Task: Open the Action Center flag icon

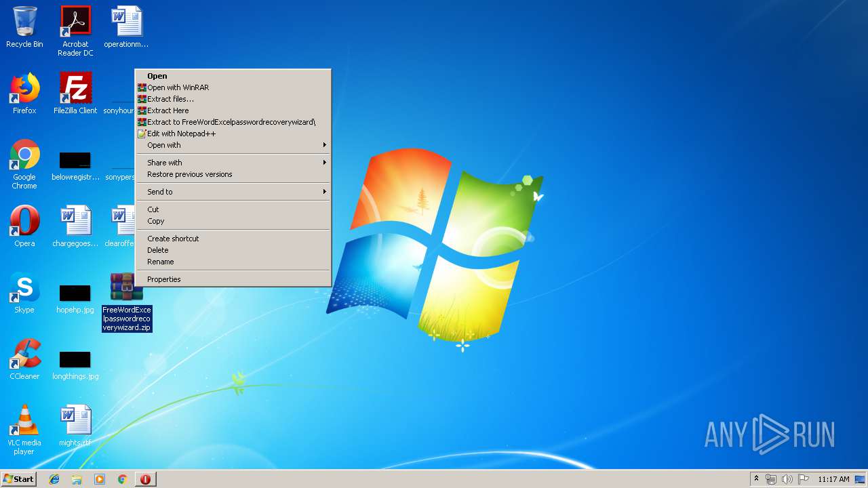Action: tap(804, 479)
